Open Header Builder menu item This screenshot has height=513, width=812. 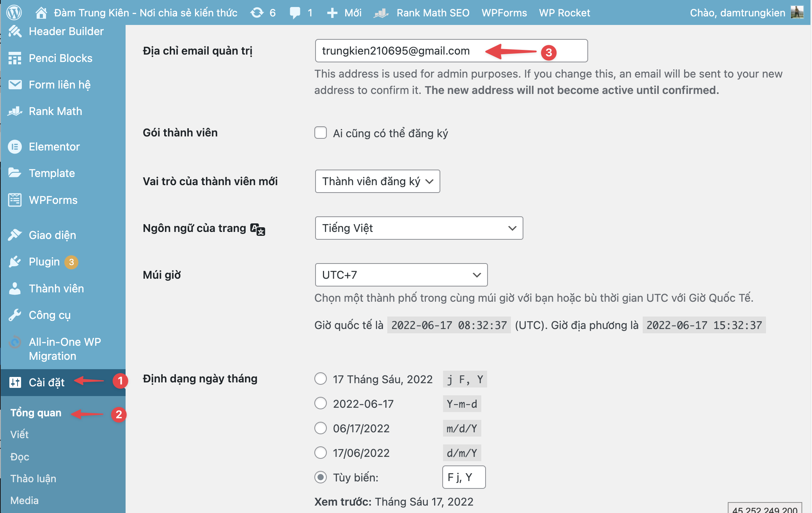point(66,31)
